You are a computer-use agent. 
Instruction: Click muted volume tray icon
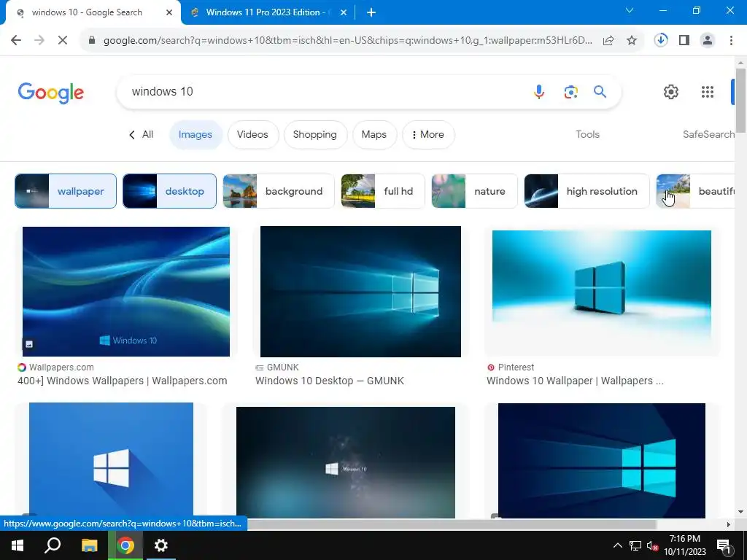pyautogui.click(x=652, y=545)
